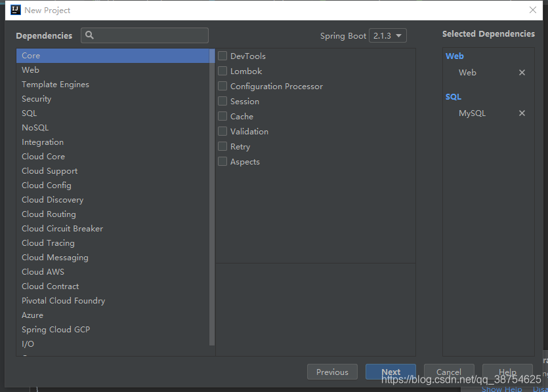This screenshot has width=548, height=392.
Task: Cancel the New Project wizard
Action: (449, 372)
